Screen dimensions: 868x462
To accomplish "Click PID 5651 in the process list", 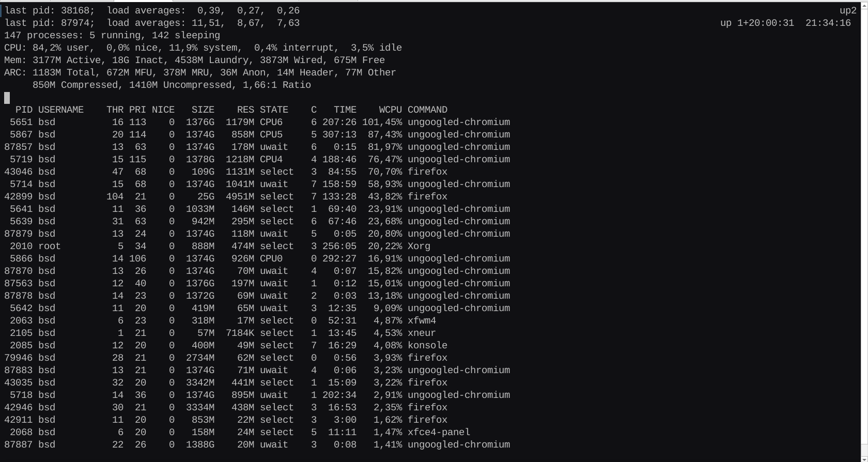I will [21, 122].
